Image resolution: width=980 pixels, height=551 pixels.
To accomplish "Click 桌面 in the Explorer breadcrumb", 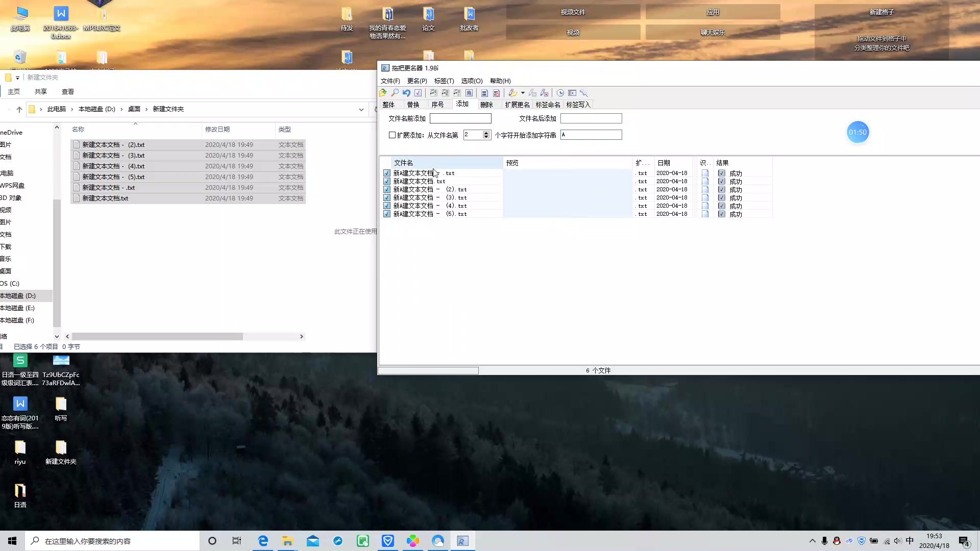I will tap(134, 109).
